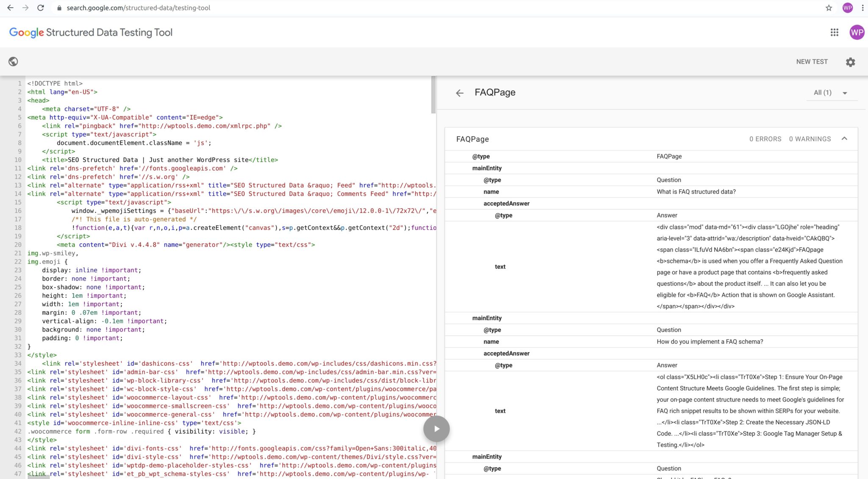Open the Google account WP avatar

[857, 32]
